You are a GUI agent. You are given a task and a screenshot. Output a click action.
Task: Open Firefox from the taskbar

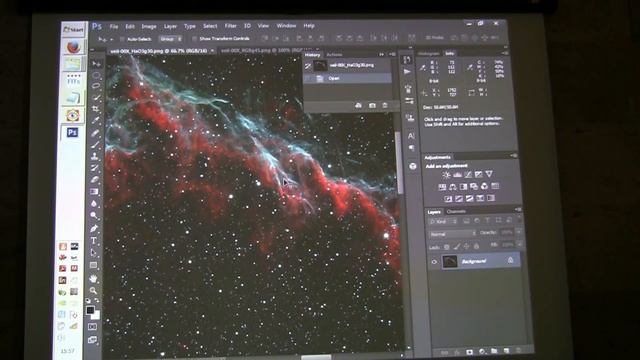pyautogui.click(x=74, y=48)
